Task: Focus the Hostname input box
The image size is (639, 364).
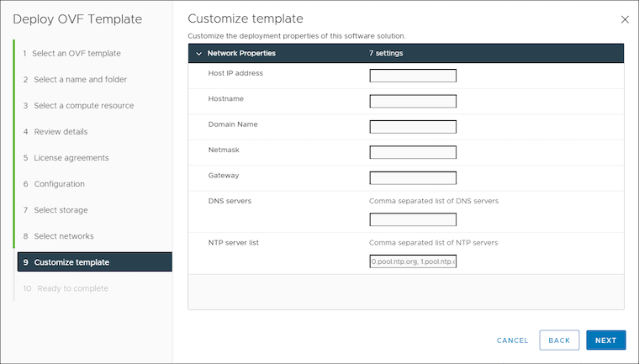Action: (x=413, y=101)
